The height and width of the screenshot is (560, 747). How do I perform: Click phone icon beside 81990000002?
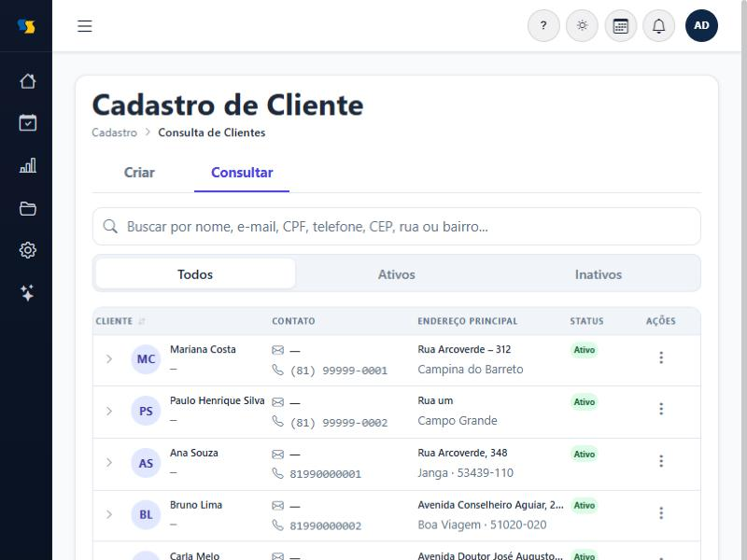click(277, 525)
